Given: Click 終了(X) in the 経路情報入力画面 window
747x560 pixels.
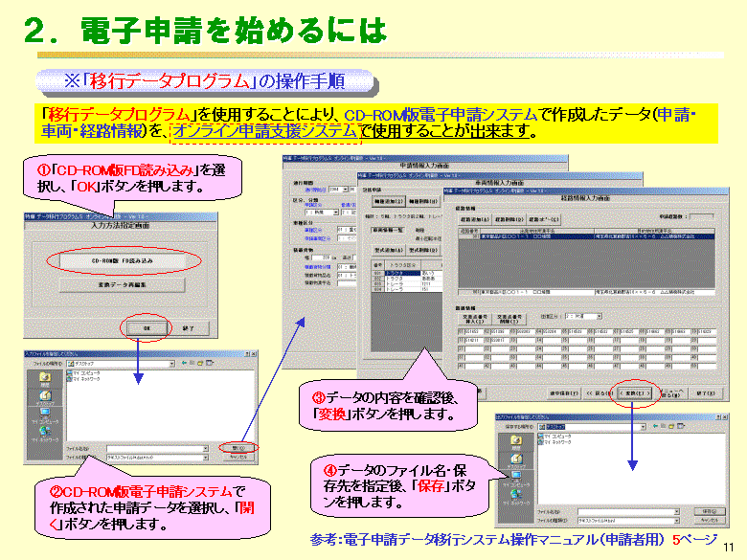Looking at the screenshot, I should point(706,393).
